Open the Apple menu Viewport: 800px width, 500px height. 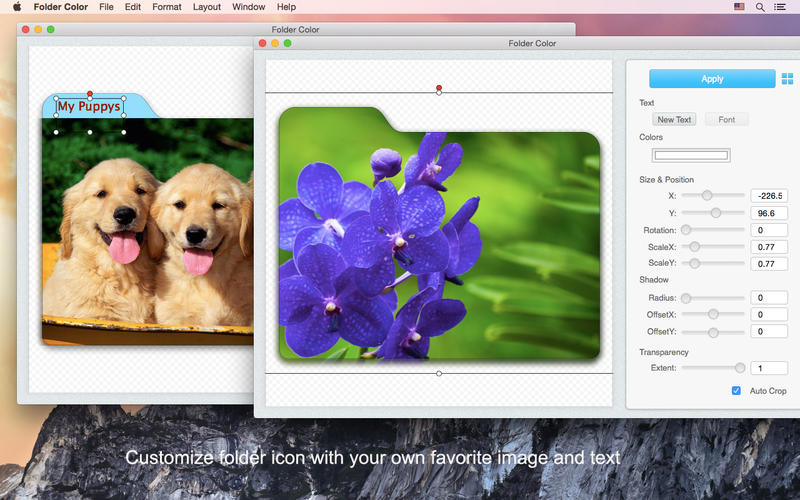point(17,7)
